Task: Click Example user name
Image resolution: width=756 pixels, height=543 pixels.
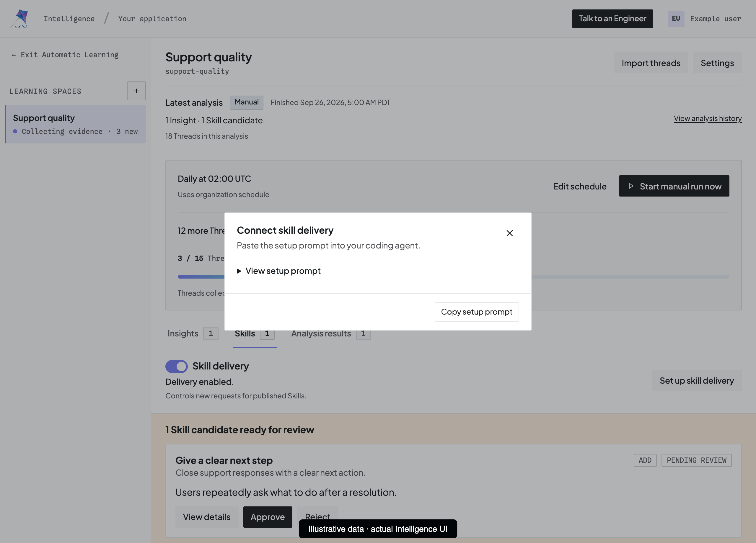Action: coord(716,19)
